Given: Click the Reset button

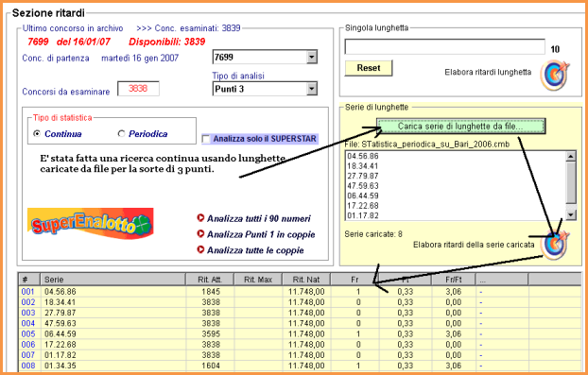Looking at the screenshot, I should point(369,68).
